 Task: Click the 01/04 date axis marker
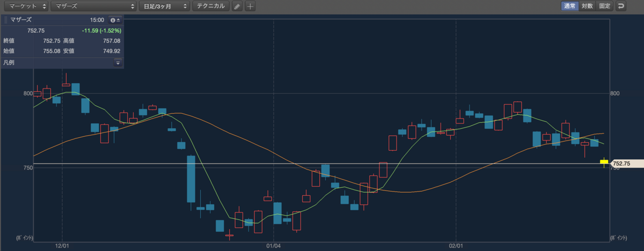click(274, 246)
